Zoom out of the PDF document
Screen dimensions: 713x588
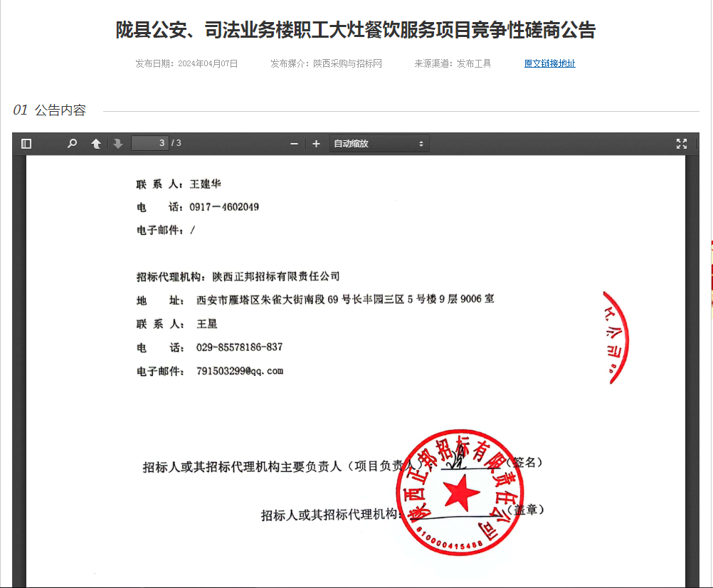tap(294, 144)
